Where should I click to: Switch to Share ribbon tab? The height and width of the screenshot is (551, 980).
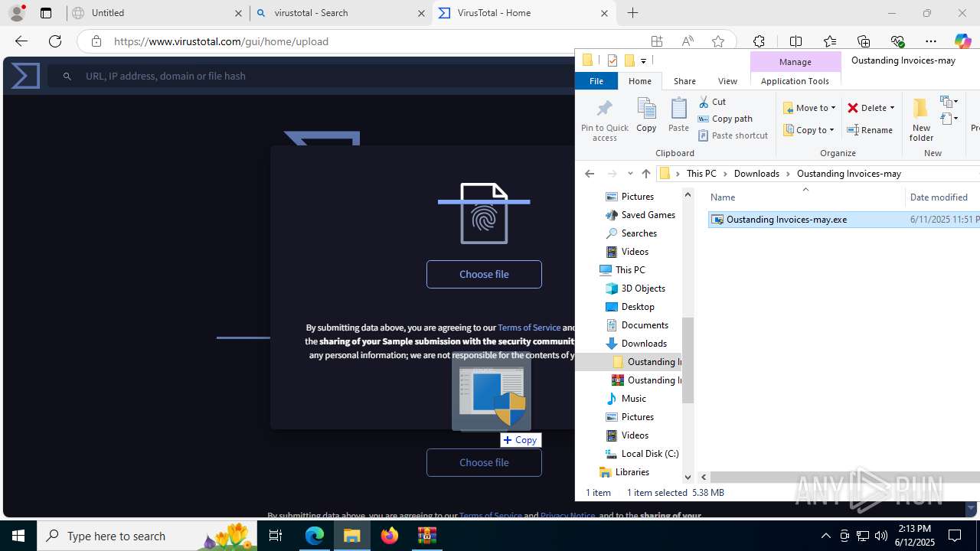tap(684, 81)
